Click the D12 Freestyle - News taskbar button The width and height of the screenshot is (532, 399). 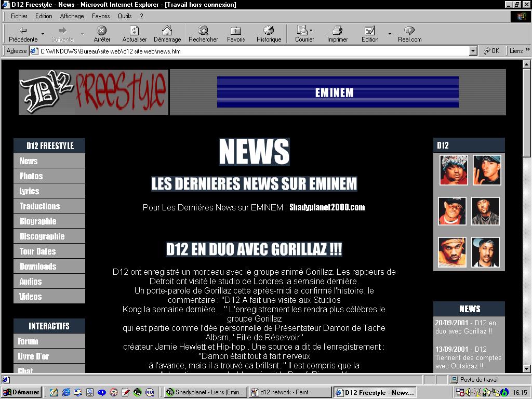[x=375, y=392]
